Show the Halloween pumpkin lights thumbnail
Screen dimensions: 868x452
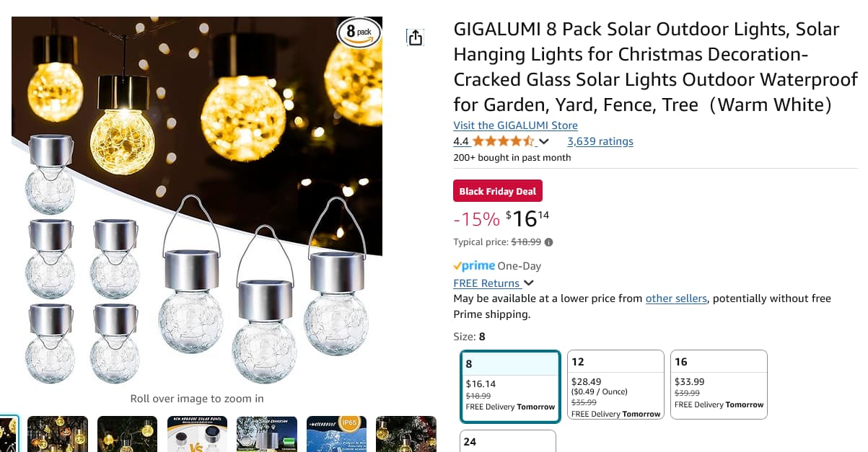[x=58, y=434]
